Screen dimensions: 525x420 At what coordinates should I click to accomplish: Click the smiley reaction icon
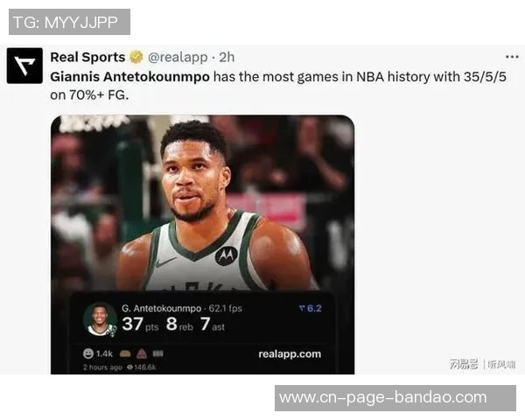click(x=88, y=353)
